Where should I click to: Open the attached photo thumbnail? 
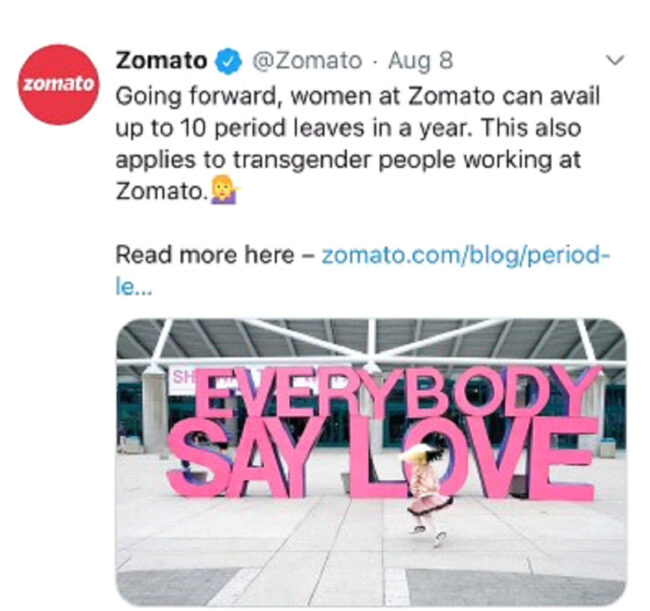point(371,462)
